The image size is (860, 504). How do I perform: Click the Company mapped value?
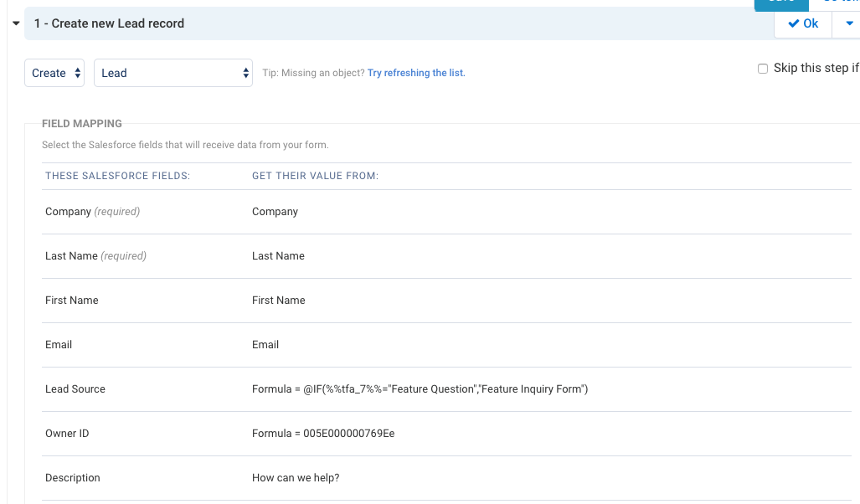tap(275, 212)
